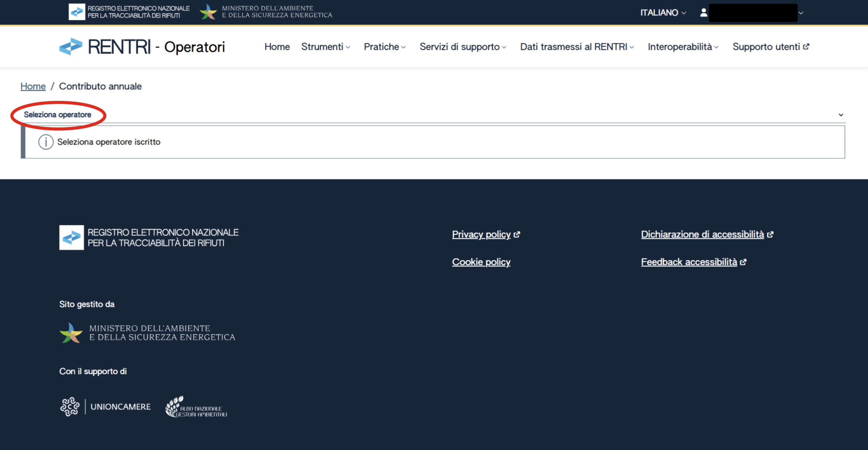Open the Pratiche menu

coord(384,46)
